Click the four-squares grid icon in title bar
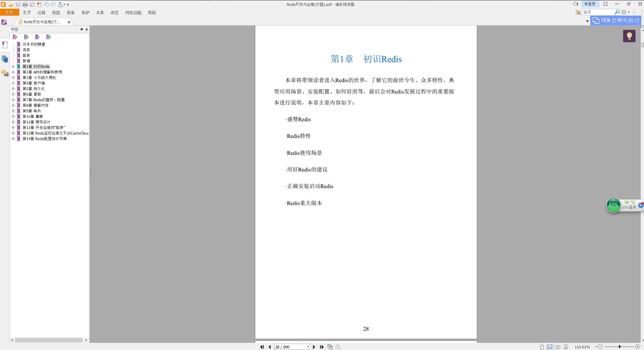Viewport: 644px width, 350px height. pyautogui.click(x=605, y=4)
